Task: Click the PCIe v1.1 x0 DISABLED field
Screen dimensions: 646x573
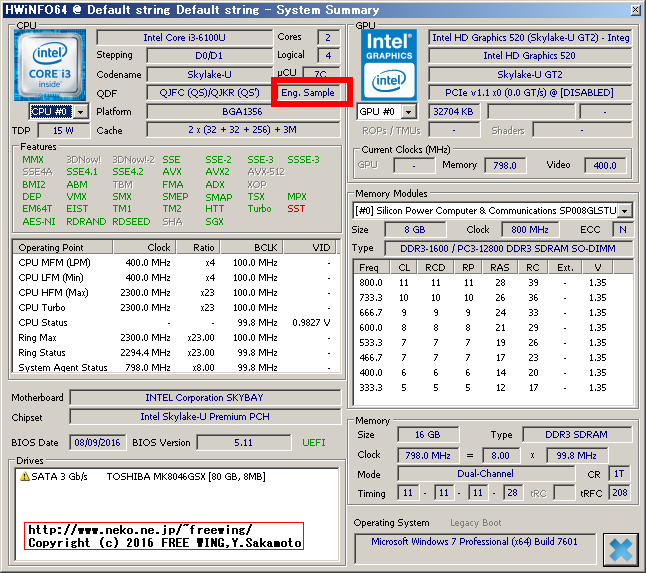Action: 530,93
